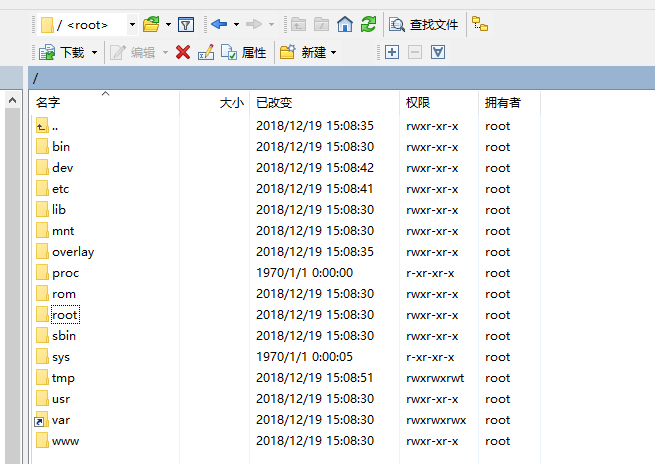Select the tmp folder
The width and height of the screenshot is (655, 464).
55,378
